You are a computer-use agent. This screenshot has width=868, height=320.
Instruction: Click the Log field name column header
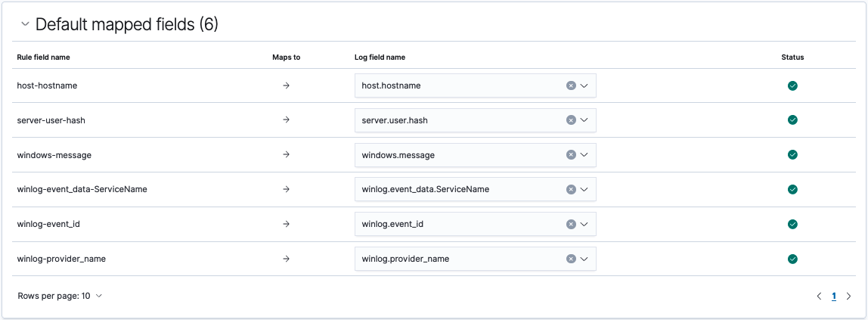380,57
